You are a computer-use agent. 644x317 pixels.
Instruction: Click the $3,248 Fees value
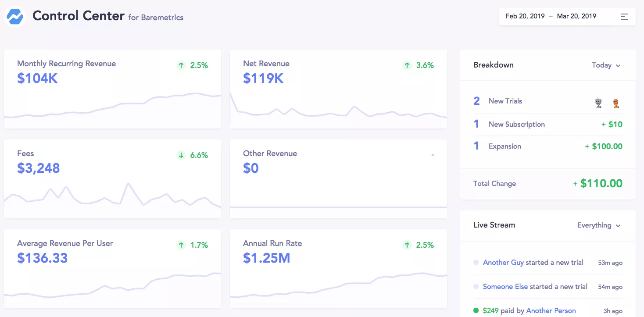pos(39,168)
